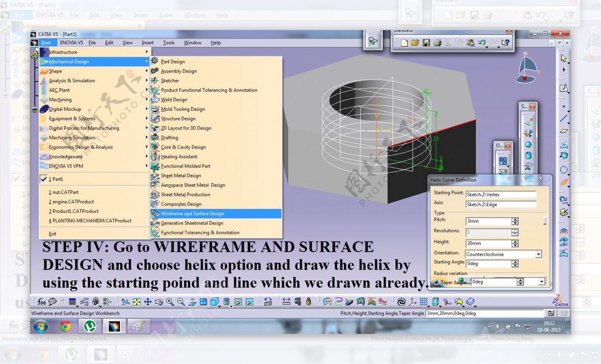Click Exit in Start menu
The height and width of the screenshot is (364, 601).
pyautogui.click(x=53, y=234)
